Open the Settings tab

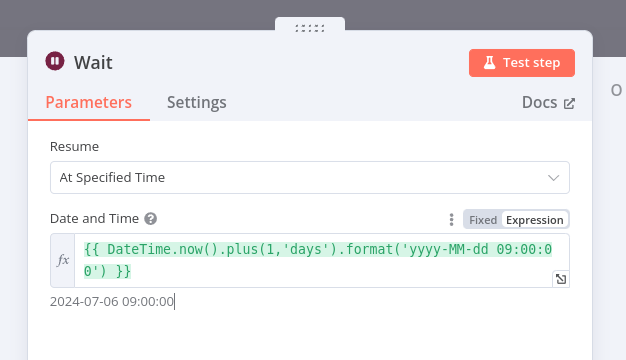196,103
